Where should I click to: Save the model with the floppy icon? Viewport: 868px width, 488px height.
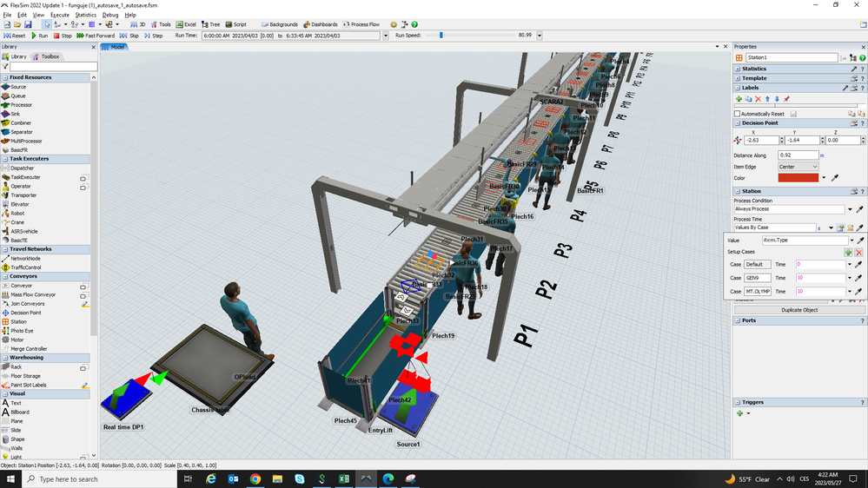pyautogui.click(x=28, y=24)
